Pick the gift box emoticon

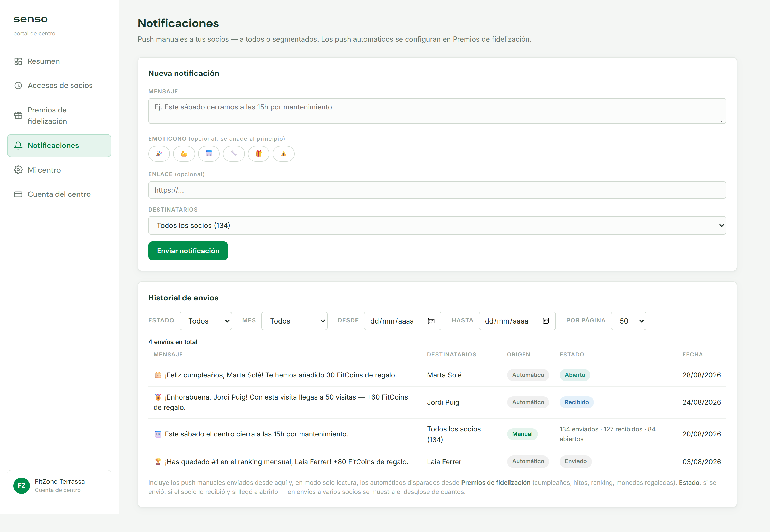click(258, 154)
